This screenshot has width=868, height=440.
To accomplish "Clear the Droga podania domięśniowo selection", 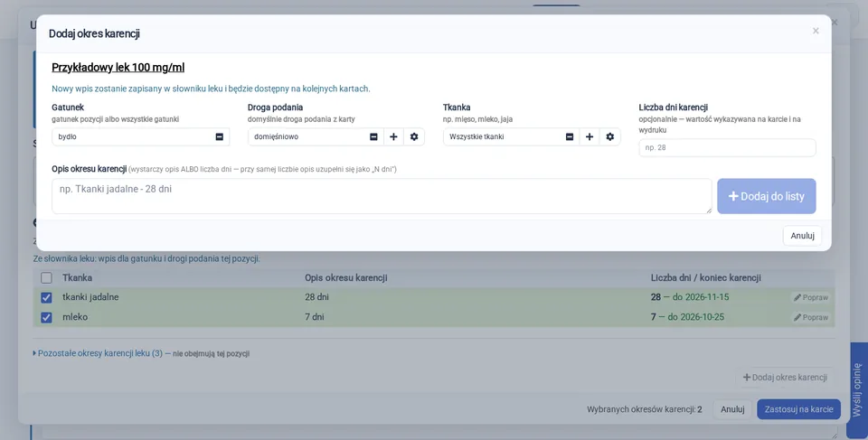I will (x=373, y=136).
